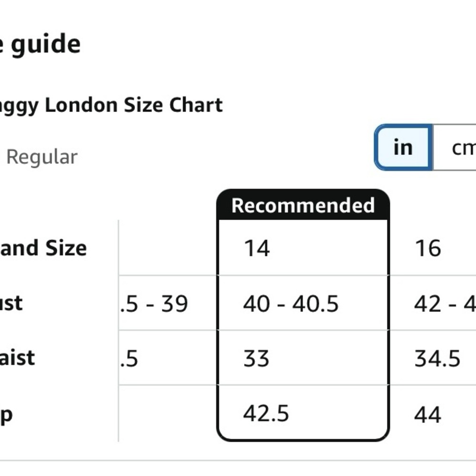Click the hip value 44

click(x=427, y=415)
